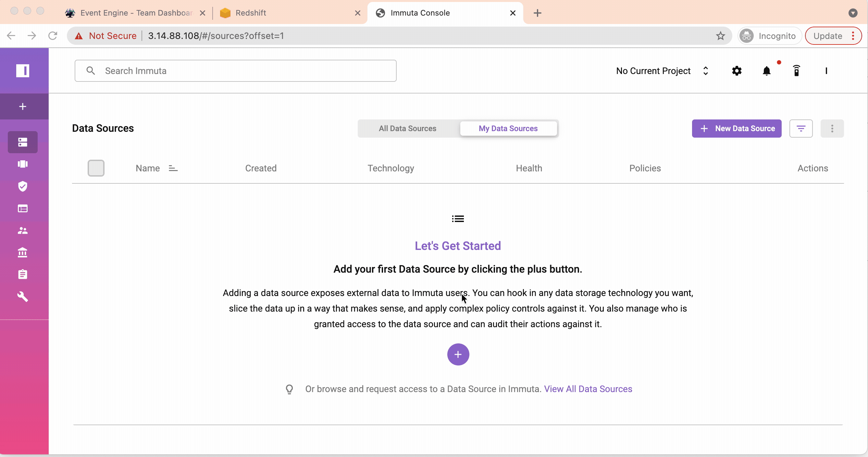Screen dimensions: 868x457
Task: Follow the View All Data Sources link
Action: click(588, 389)
